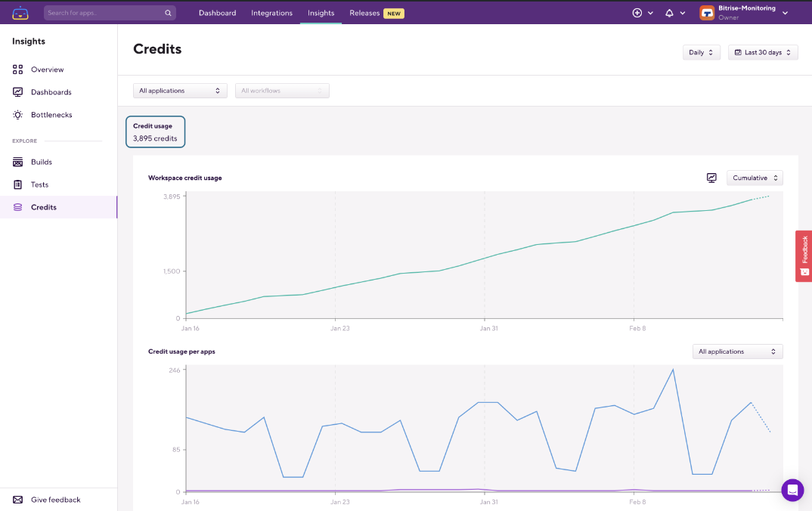This screenshot has height=511, width=812.
Task: Open the chat support bubble icon
Action: click(792, 490)
